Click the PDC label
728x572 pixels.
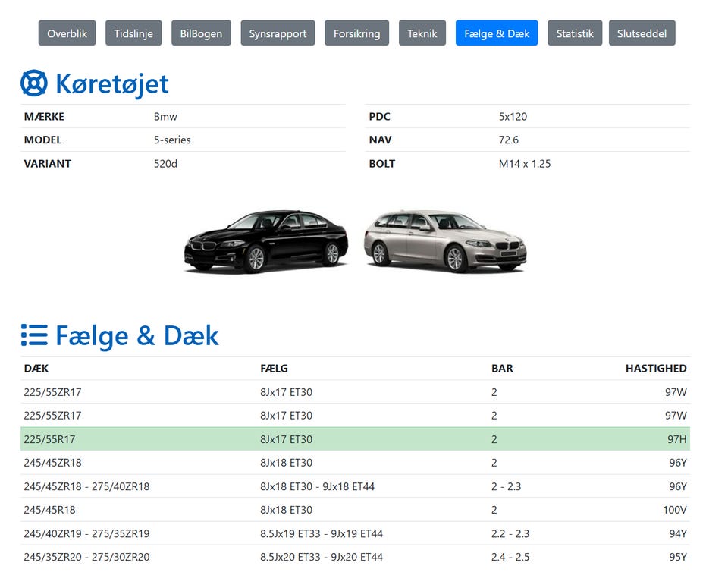coord(379,117)
